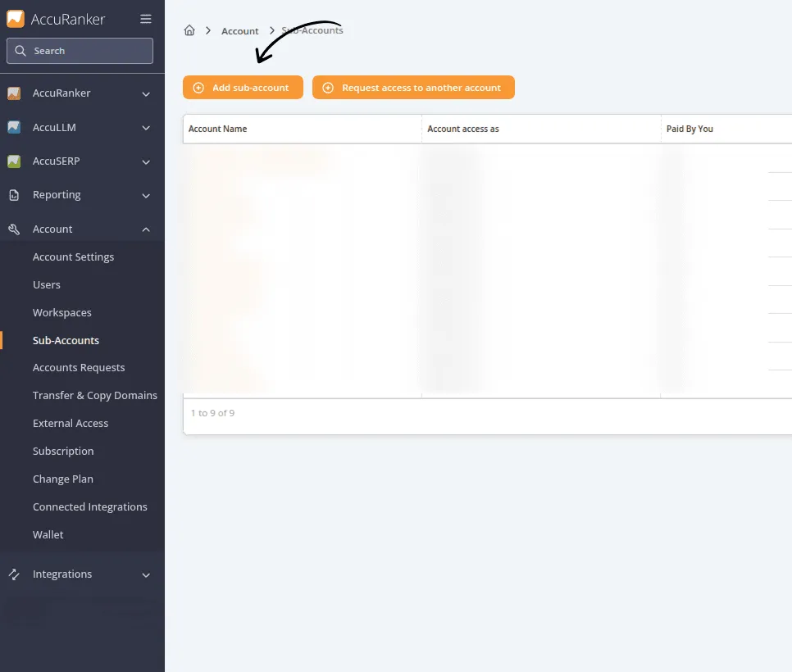792x672 pixels.
Task: Click the AccuRanker product icon in sidebar
Action: tap(14, 93)
